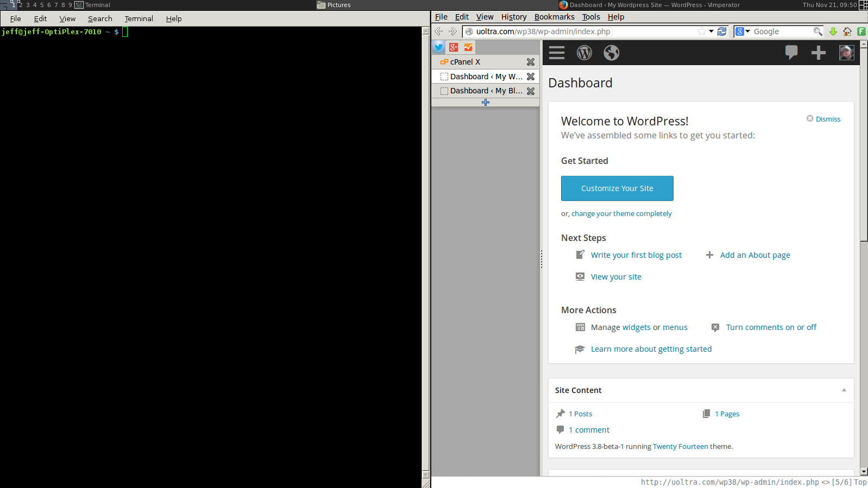The image size is (868, 488).
Task: Switch to workspace 2 in panel
Action: point(21,5)
